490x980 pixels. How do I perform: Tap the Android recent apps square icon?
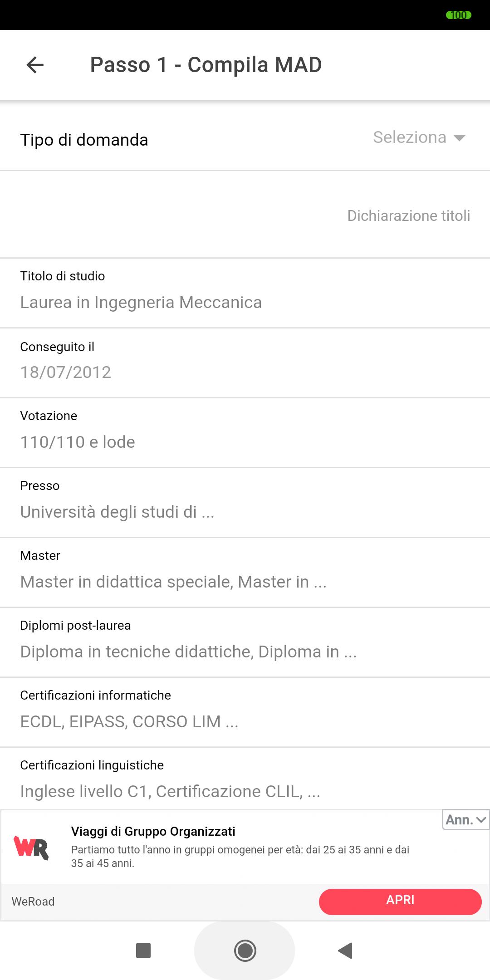pos(143,950)
